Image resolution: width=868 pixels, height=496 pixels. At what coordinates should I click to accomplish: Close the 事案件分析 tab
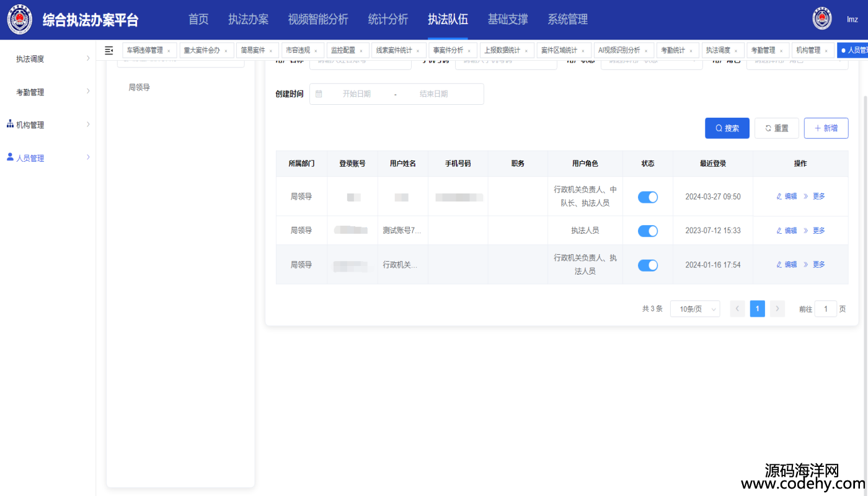coord(469,51)
